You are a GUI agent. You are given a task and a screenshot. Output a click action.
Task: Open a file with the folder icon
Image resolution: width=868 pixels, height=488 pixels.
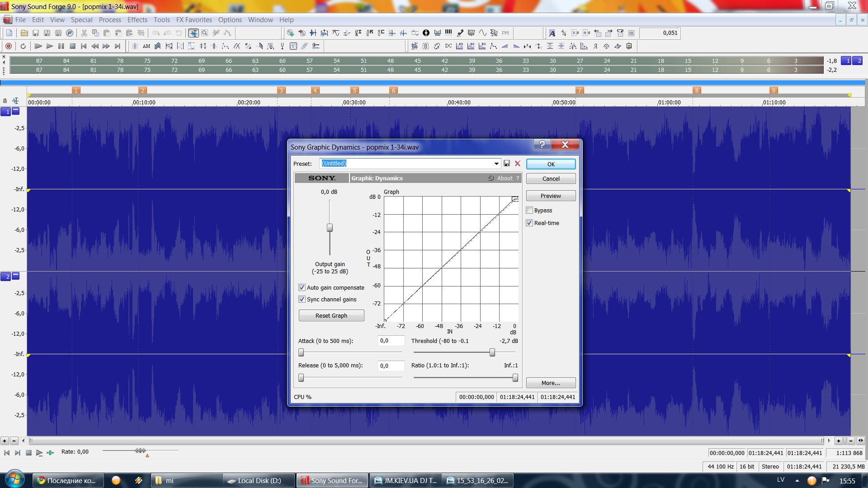[24, 33]
